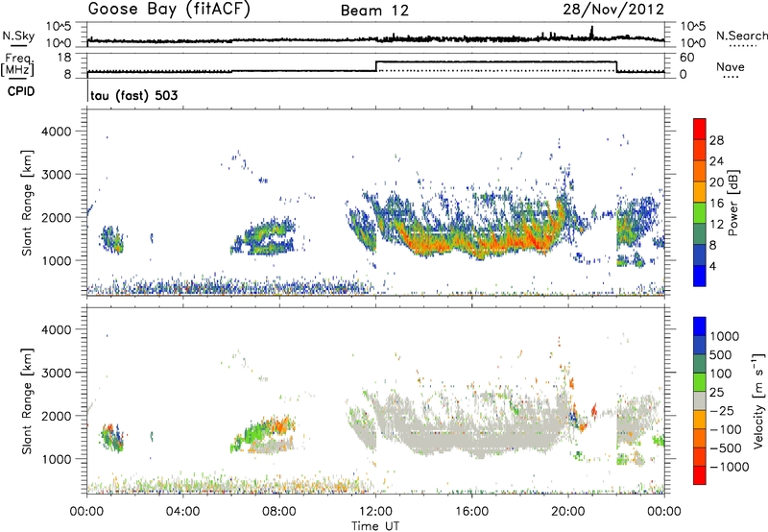Click the 'CPID' label

click(21, 91)
